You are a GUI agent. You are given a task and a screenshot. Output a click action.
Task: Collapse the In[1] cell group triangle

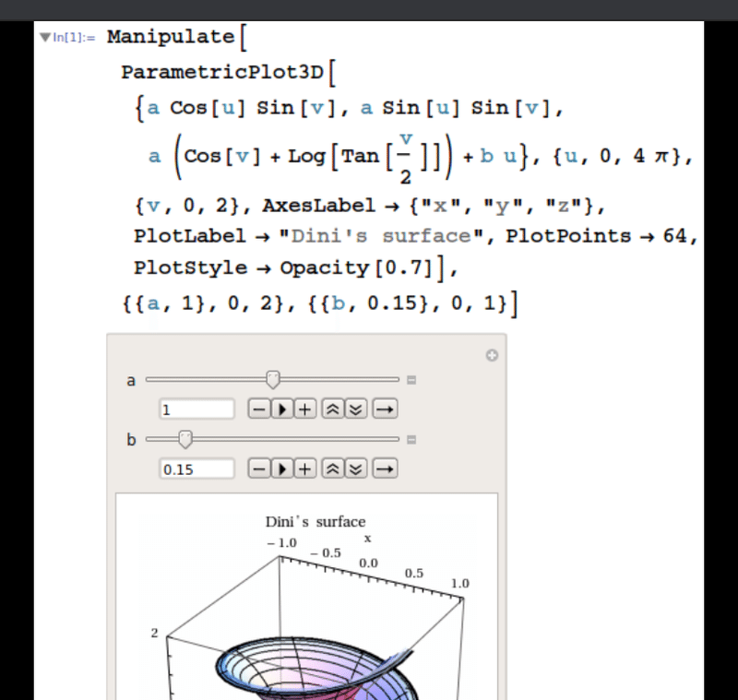pyautogui.click(x=45, y=37)
